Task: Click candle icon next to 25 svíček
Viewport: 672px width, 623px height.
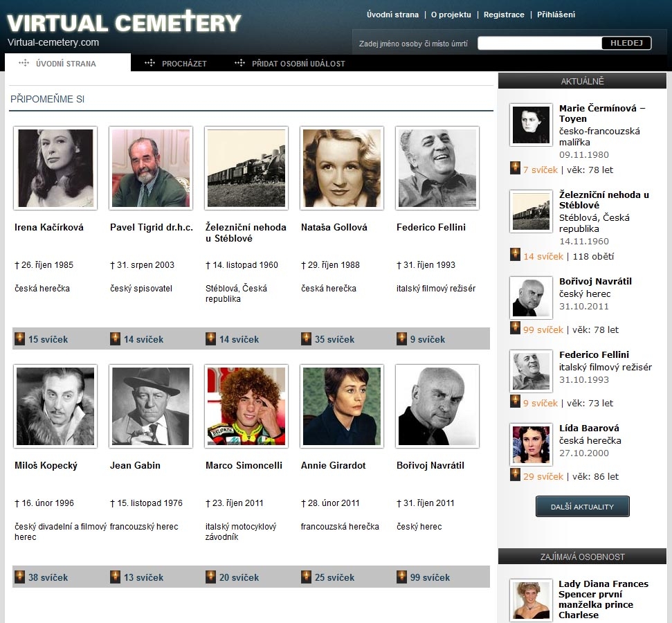Action: [x=306, y=577]
